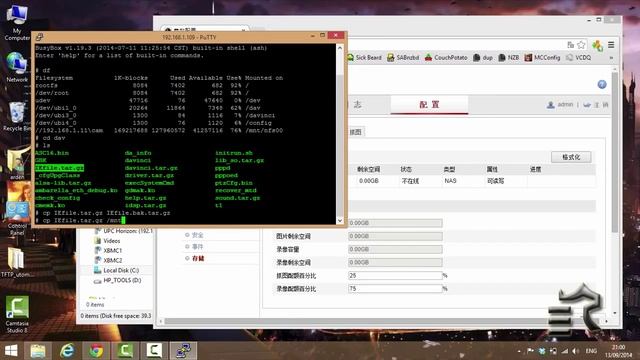This screenshot has width=640, height=360.
Task: Click the admin user icon
Action: (x=551, y=105)
